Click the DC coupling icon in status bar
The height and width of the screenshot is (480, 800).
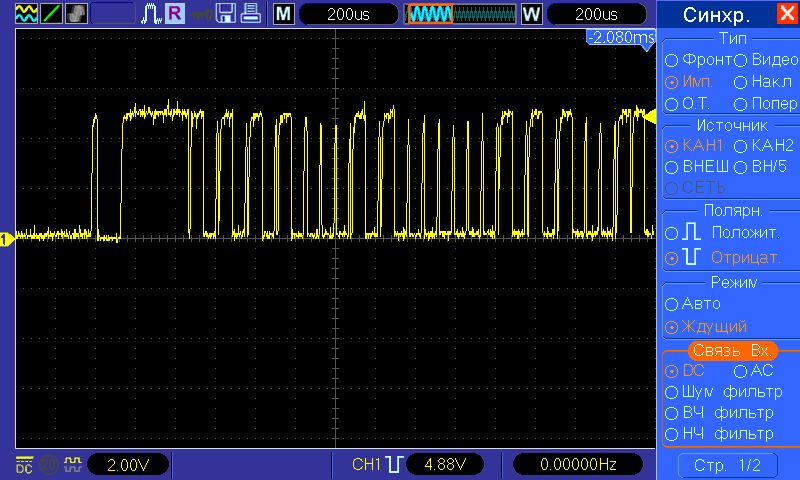pos(24,465)
